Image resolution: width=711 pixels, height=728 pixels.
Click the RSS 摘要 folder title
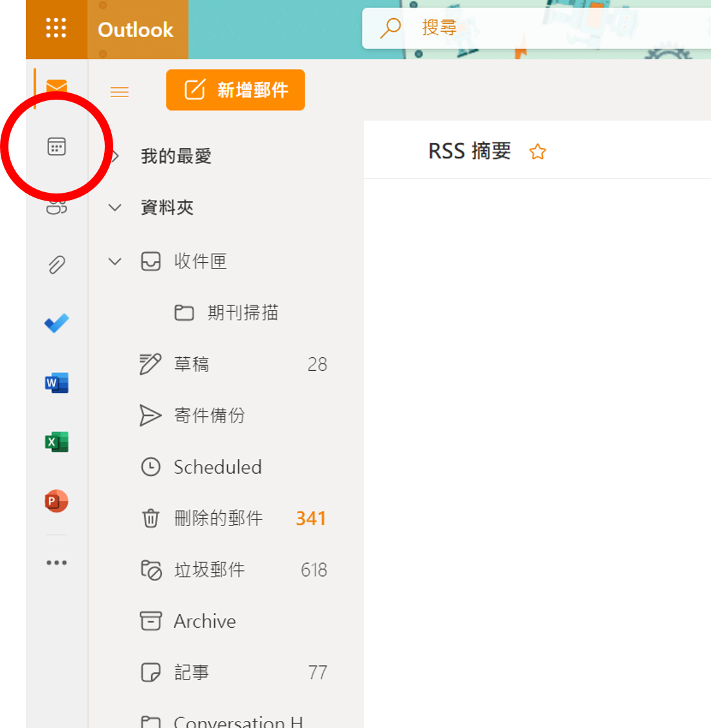pyautogui.click(x=469, y=151)
